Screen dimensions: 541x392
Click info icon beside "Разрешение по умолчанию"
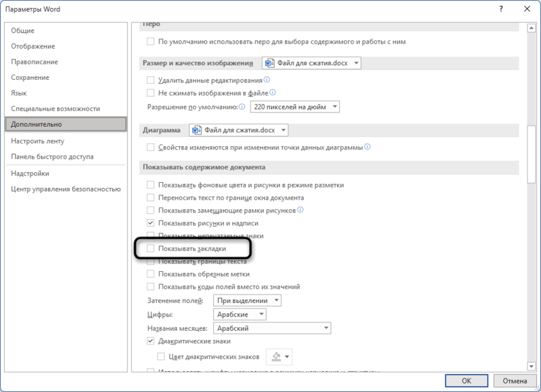click(x=242, y=107)
